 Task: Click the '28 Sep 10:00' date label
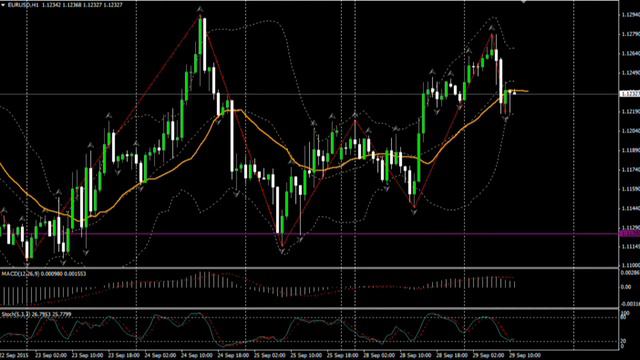[416, 356]
